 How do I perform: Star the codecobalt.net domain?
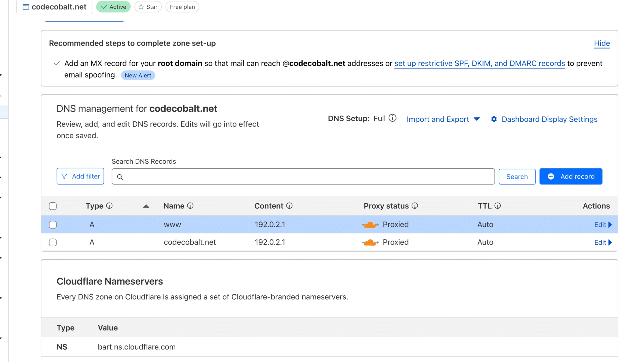[148, 7]
